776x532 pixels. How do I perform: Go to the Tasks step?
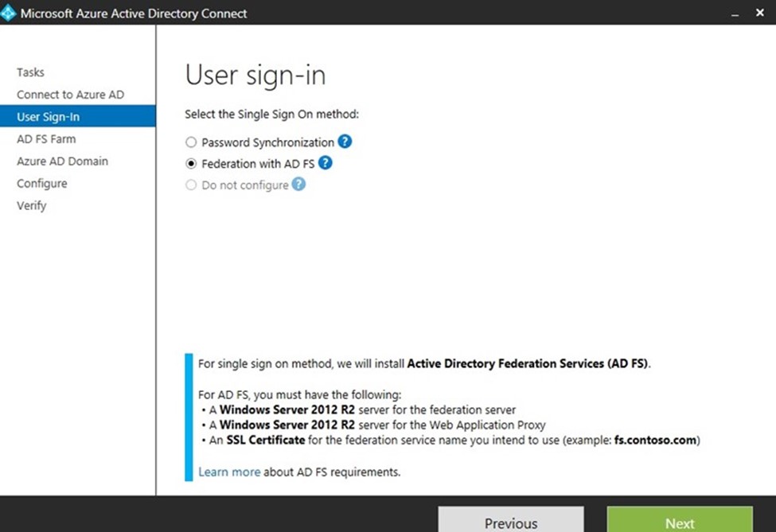click(31, 72)
